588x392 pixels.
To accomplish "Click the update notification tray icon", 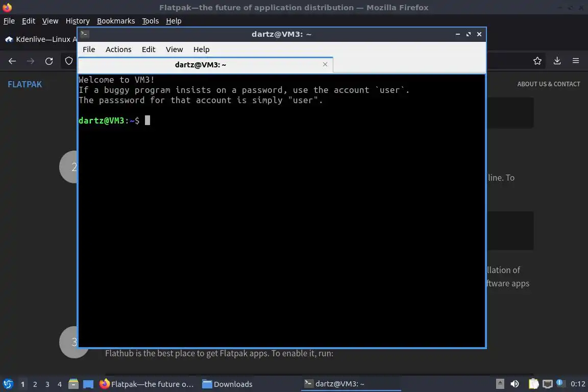I will pyautogui.click(x=559, y=383).
